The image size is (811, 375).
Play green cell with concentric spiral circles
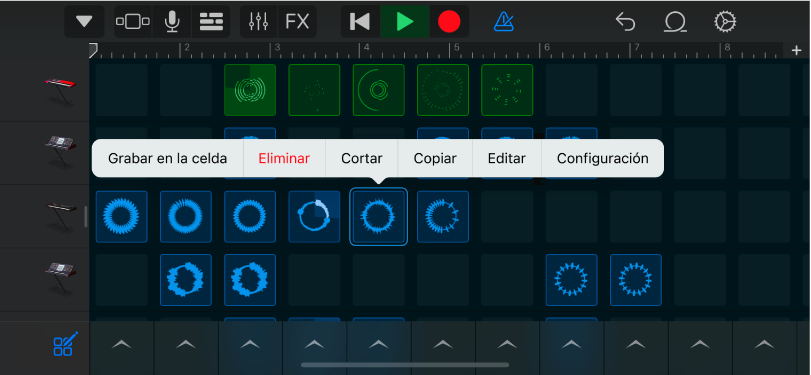[x=250, y=90]
